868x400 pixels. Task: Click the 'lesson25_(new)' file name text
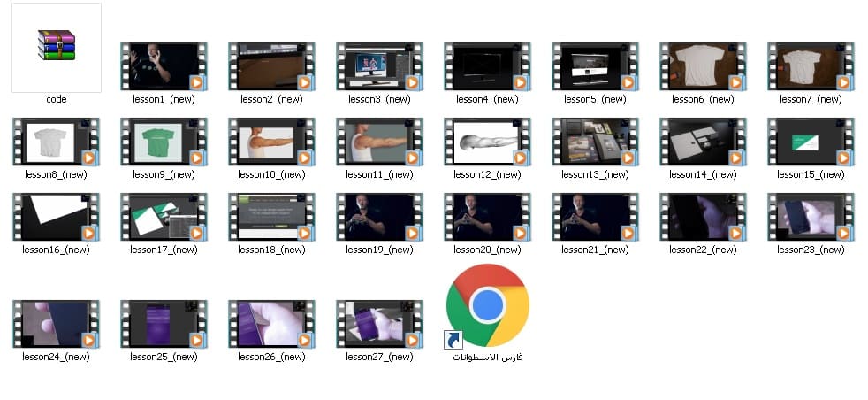click(164, 357)
